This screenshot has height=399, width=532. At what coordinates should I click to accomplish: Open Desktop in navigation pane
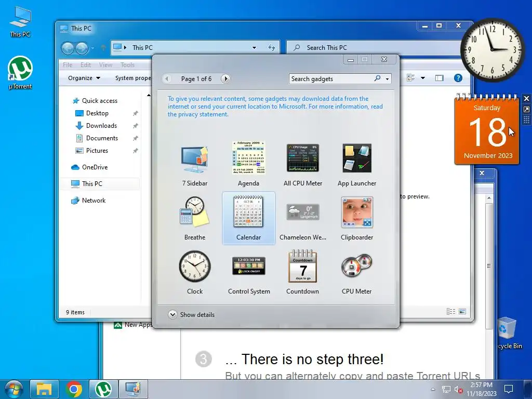(97, 113)
